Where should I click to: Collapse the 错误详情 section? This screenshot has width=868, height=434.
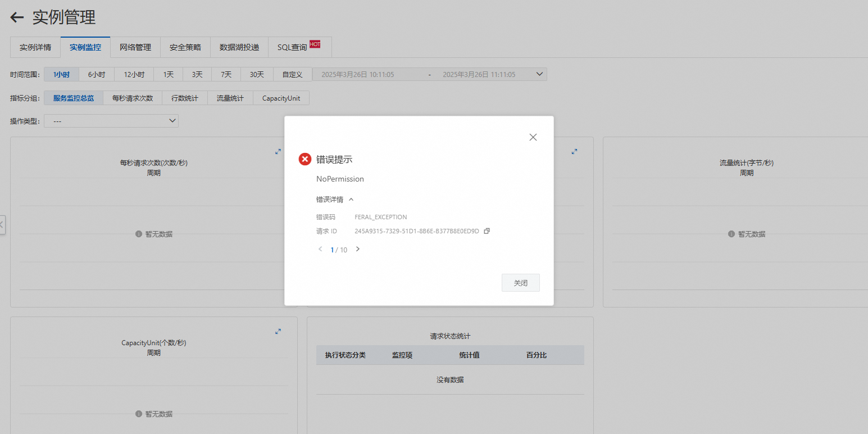click(x=335, y=200)
